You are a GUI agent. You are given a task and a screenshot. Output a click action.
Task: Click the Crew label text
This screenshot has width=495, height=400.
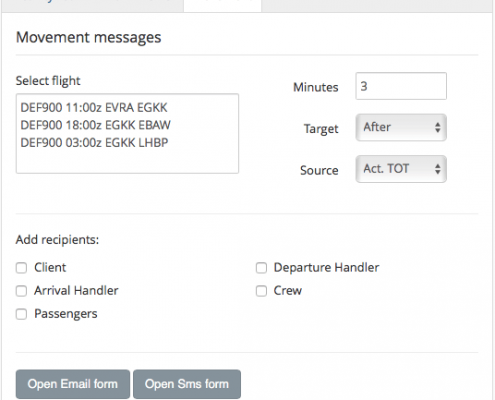pos(288,291)
